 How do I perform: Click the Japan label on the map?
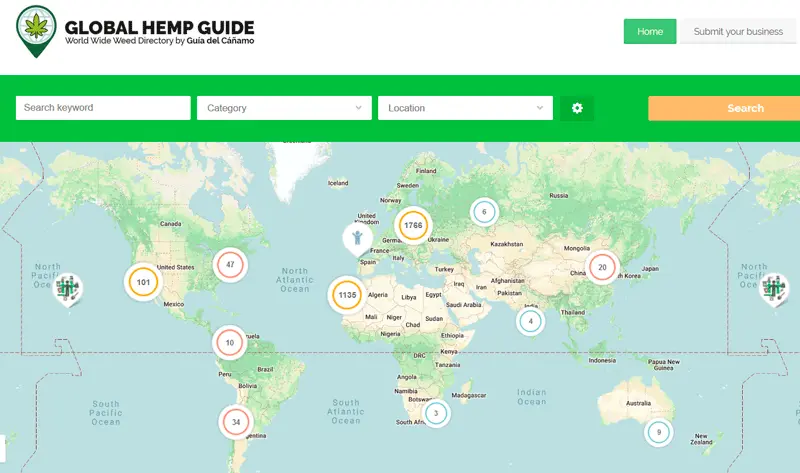pos(650,268)
